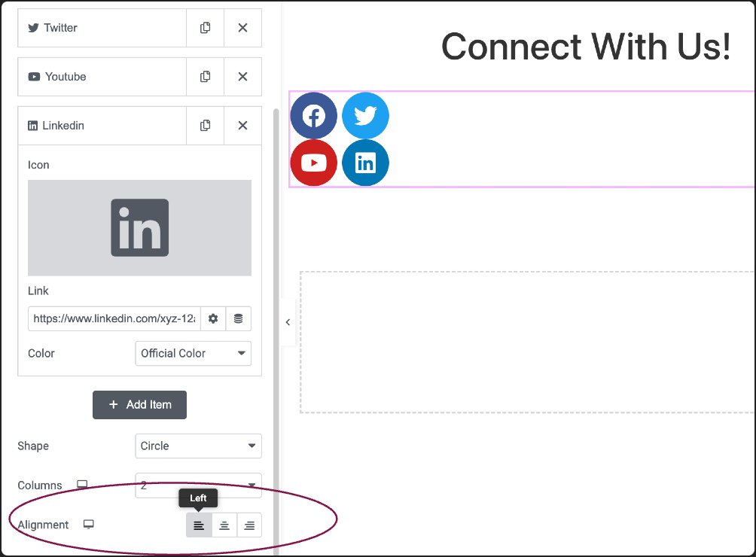The width and height of the screenshot is (756, 557).
Task: Collapse the editor panel with arrow
Action: pyautogui.click(x=288, y=322)
